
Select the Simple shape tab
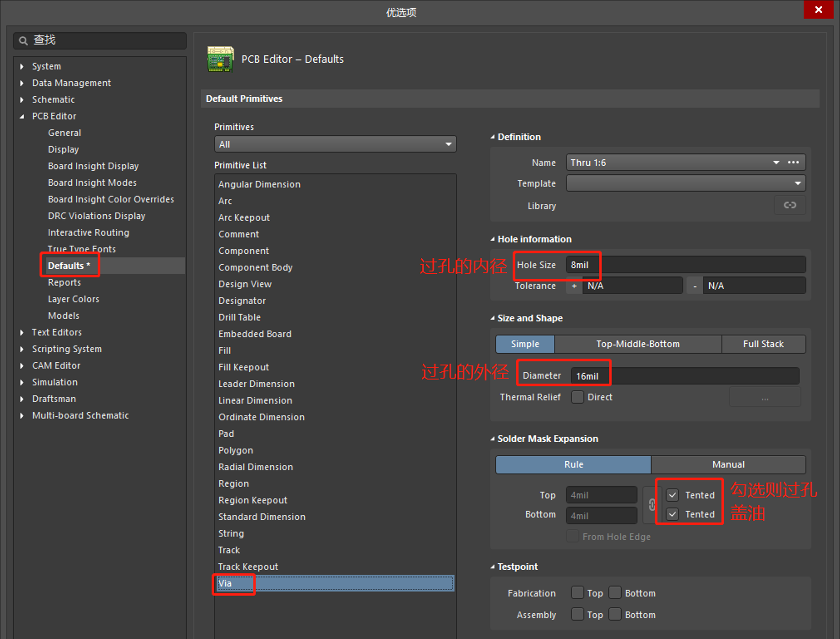[525, 344]
